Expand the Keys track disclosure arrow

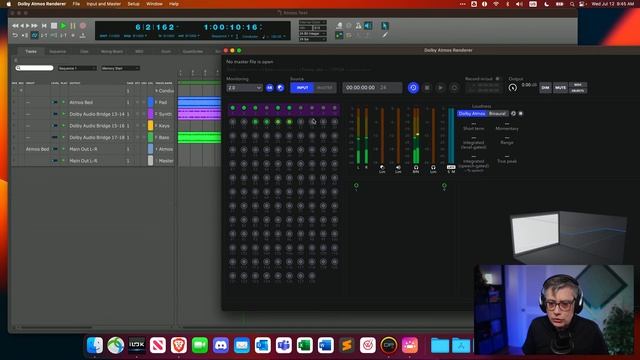tap(156, 126)
